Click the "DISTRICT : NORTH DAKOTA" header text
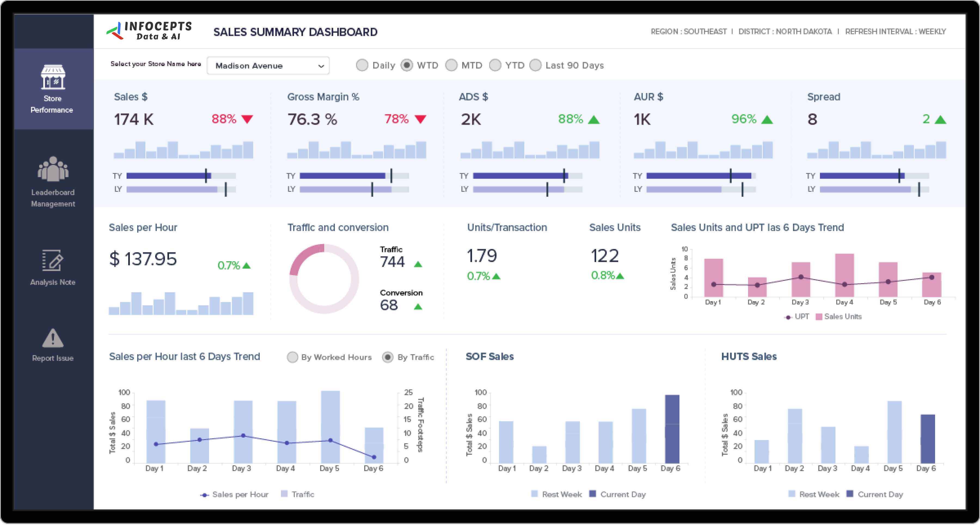This screenshot has height=525, width=980. 785,32
